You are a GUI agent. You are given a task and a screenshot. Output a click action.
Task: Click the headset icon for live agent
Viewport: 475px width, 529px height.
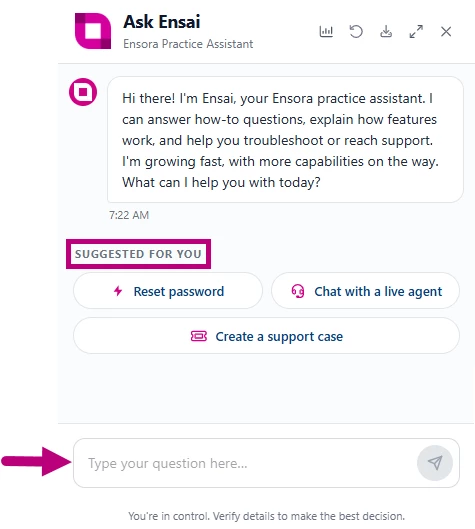pyautogui.click(x=298, y=291)
